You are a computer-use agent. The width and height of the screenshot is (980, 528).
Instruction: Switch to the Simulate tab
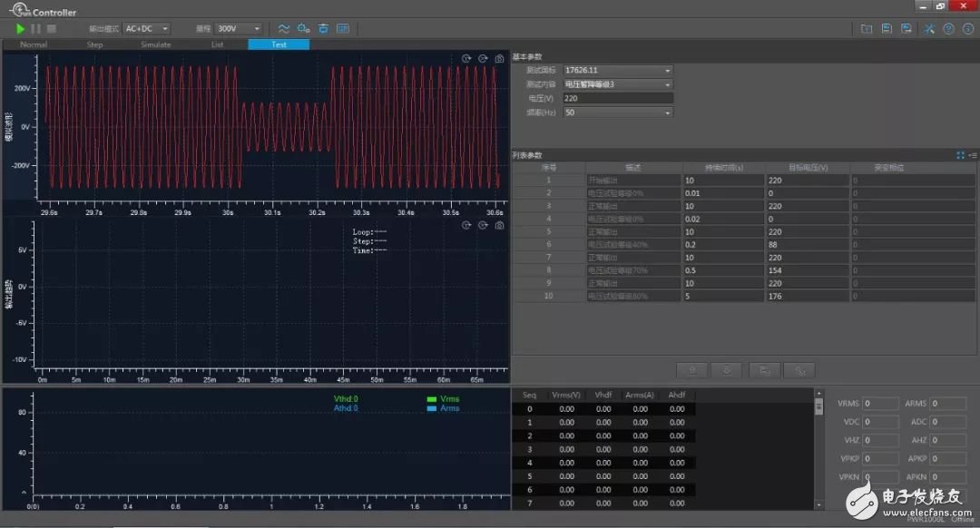[155, 44]
